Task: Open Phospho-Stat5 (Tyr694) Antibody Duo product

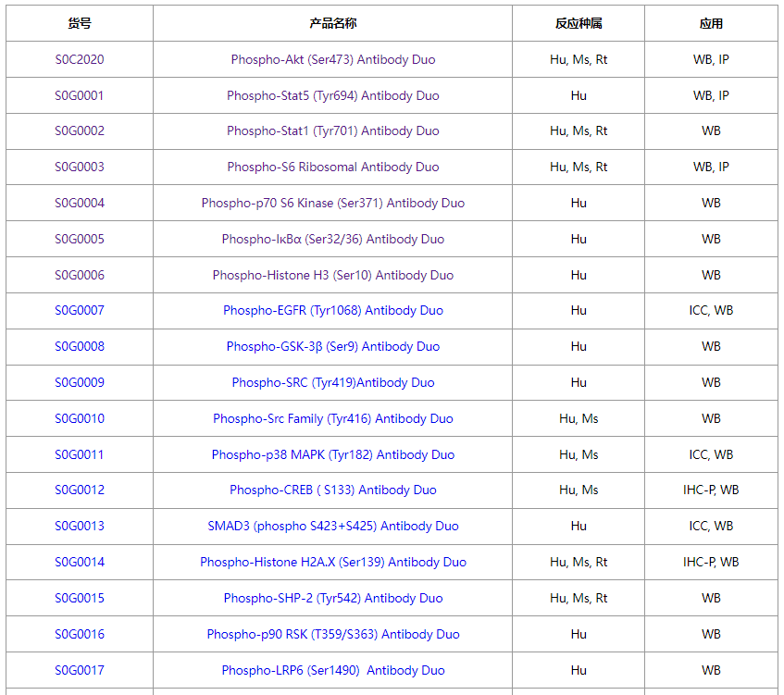Action: [332, 95]
